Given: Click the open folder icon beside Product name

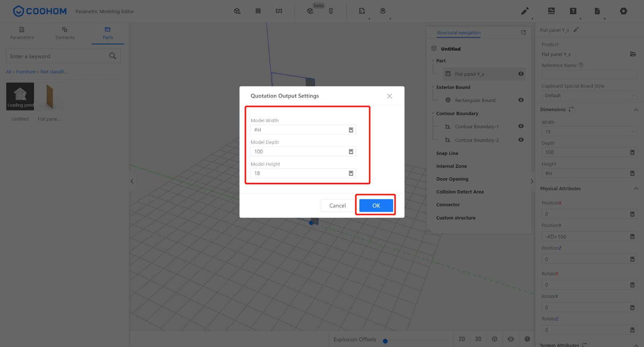Looking at the screenshot, I should coord(633,54).
